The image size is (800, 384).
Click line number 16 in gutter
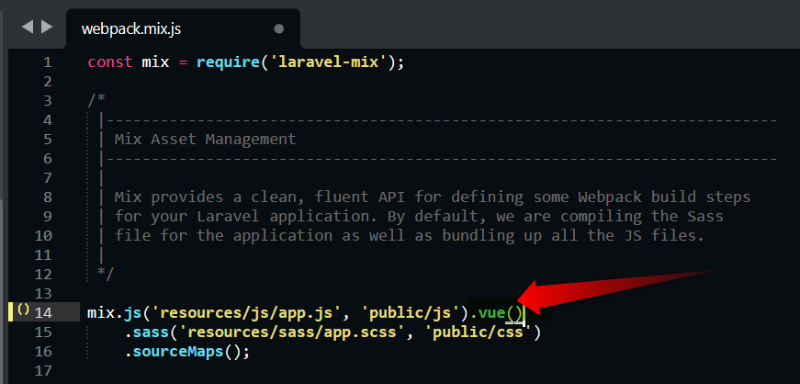pos(43,351)
